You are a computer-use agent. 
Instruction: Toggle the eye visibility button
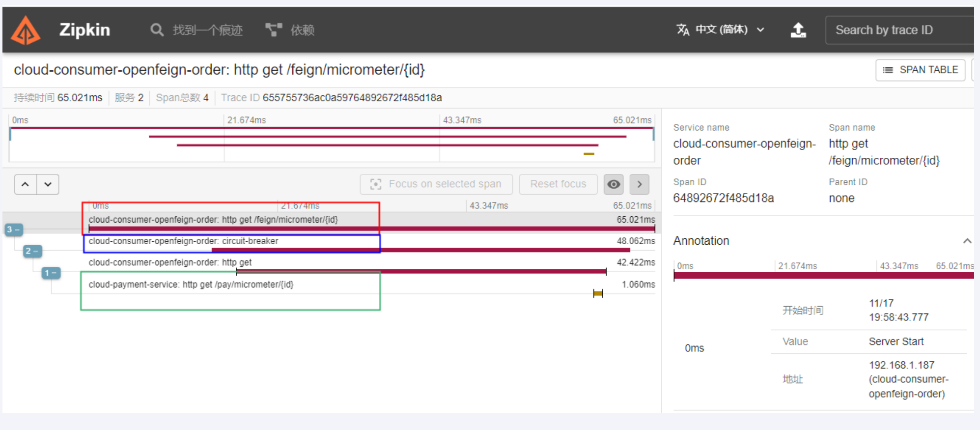614,184
